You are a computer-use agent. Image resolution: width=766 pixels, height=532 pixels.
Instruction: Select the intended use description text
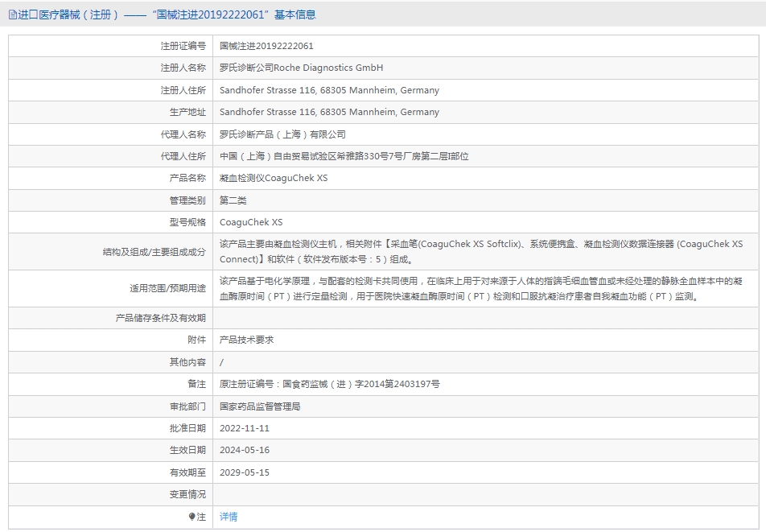[481, 289]
